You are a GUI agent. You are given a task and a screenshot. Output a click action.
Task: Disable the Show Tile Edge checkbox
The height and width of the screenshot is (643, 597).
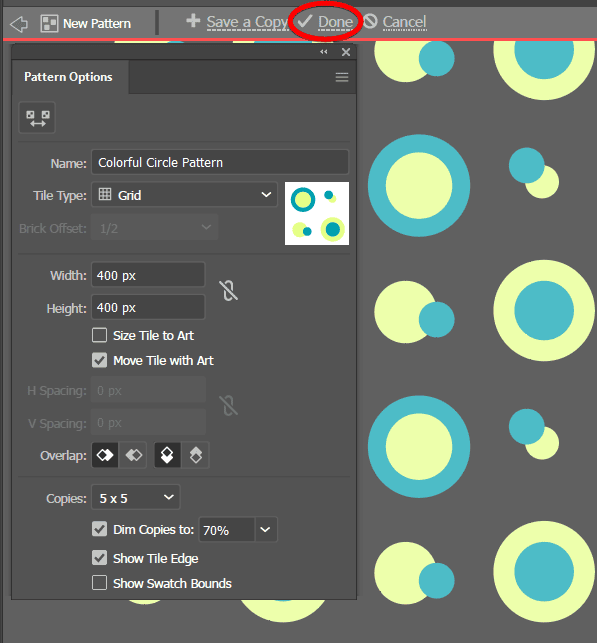pos(99,558)
